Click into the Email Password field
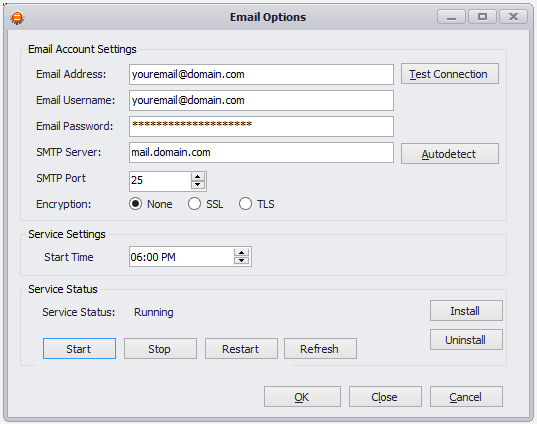 point(261,126)
